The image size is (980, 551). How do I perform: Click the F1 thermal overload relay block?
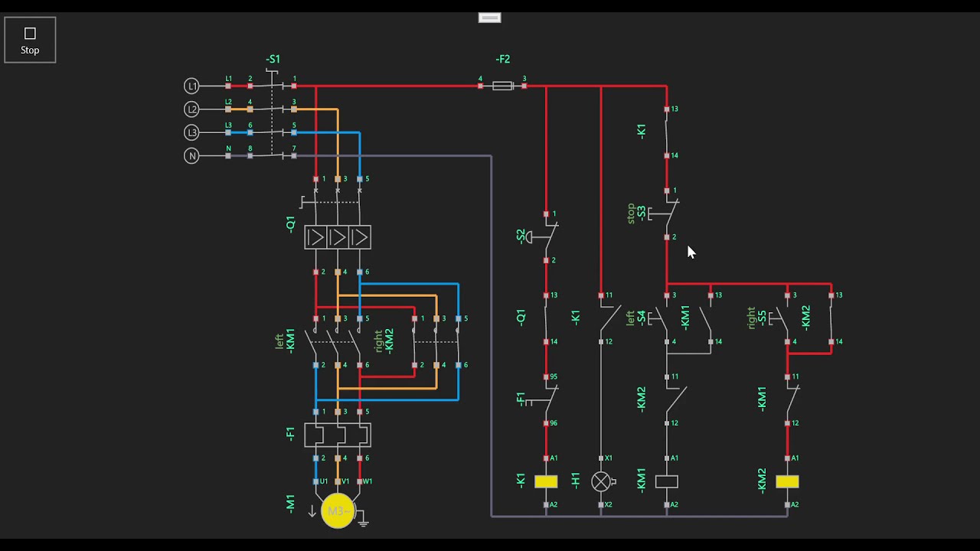[x=338, y=435]
